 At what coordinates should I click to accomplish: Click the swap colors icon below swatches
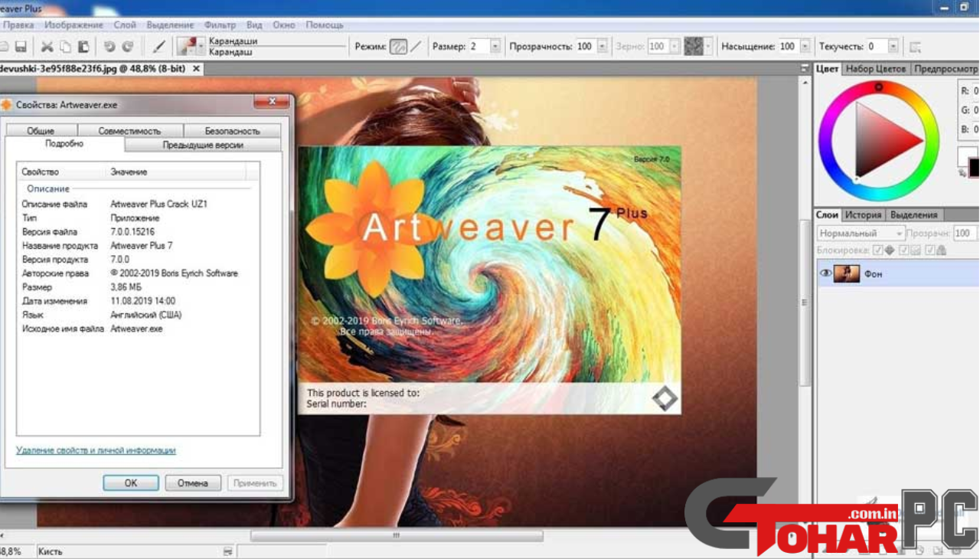coord(963,174)
